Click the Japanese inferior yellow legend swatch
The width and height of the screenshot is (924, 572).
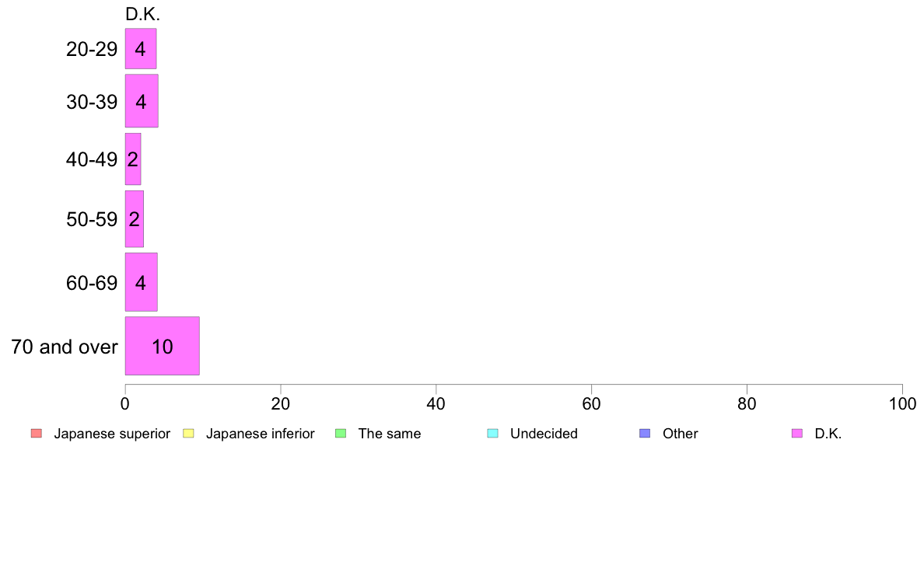(188, 434)
